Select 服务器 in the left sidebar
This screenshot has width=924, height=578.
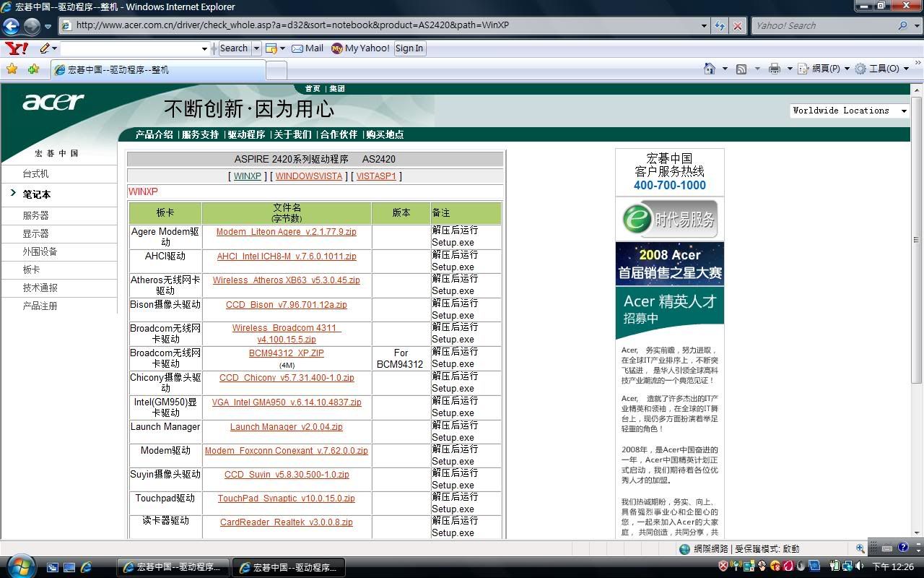35,215
